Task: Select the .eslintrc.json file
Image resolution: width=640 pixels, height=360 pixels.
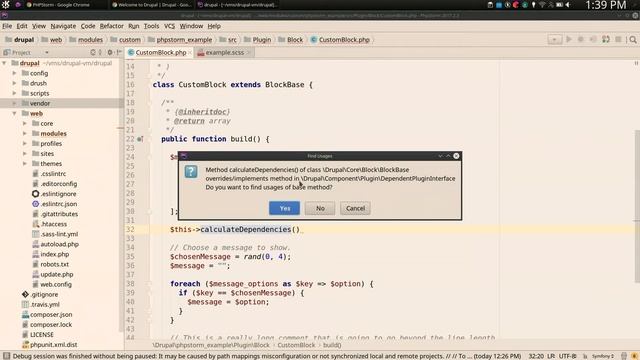Action: 59,204
